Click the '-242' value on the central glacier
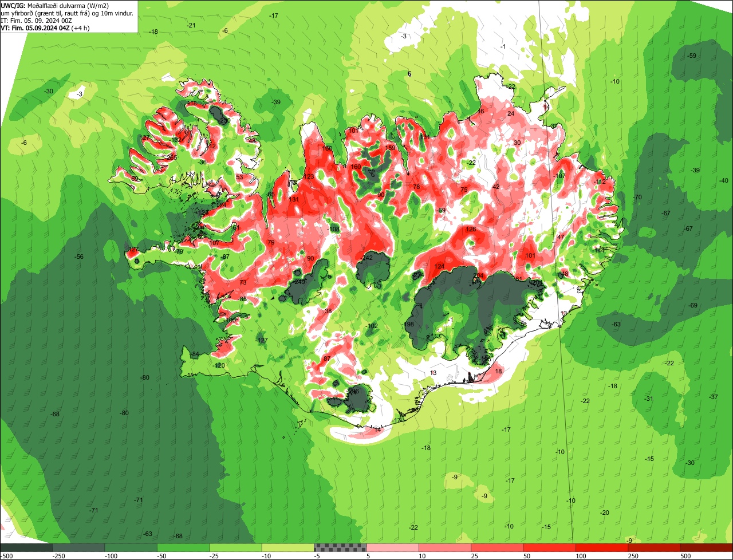This screenshot has width=733, height=560. point(366,258)
